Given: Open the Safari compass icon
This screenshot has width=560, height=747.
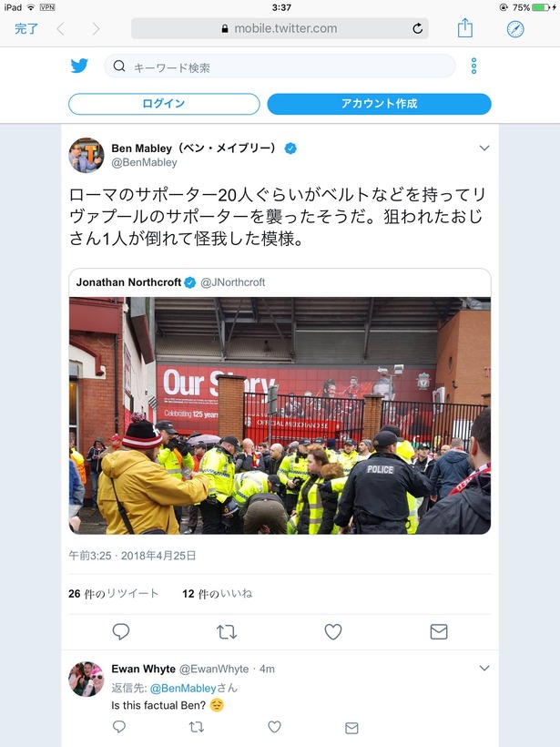Looking at the screenshot, I should pos(515,29).
